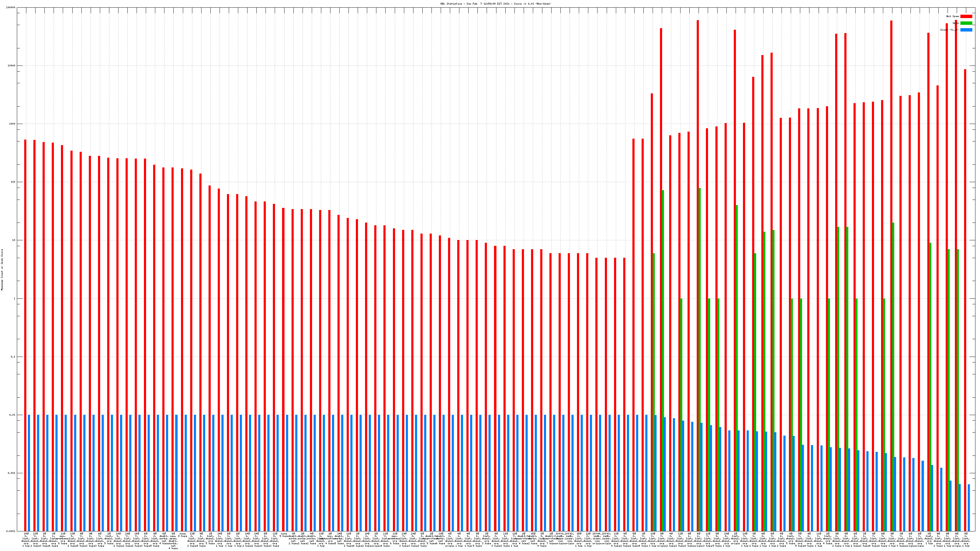Click the 0.01 y-axis tick label
The width and height of the screenshot is (980, 551).
12,415
